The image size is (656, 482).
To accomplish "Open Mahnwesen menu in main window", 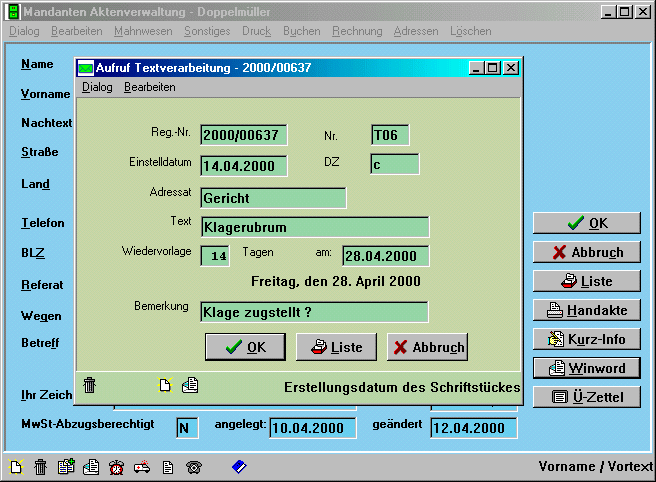I will [x=143, y=31].
